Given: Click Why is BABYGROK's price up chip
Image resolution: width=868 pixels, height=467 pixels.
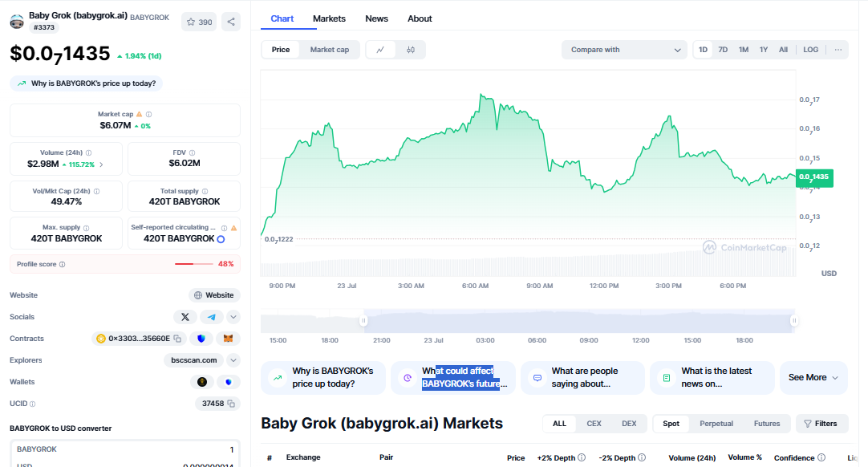Looking at the screenshot, I should pos(87,83).
